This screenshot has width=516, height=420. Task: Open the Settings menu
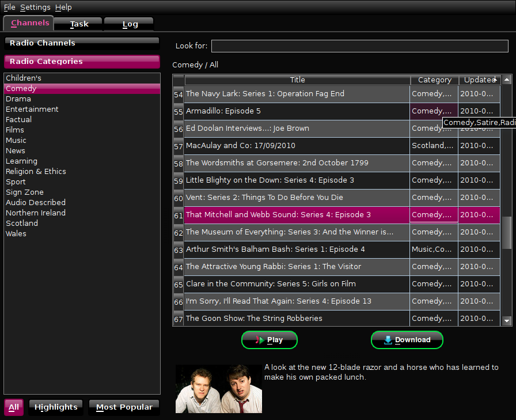tap(35, 7)
